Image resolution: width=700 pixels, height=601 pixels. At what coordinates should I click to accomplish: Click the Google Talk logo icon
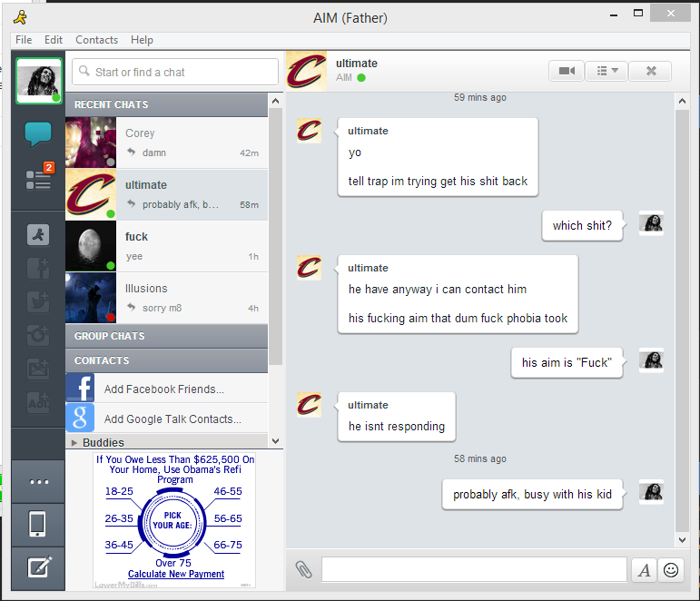pos(80,418)
